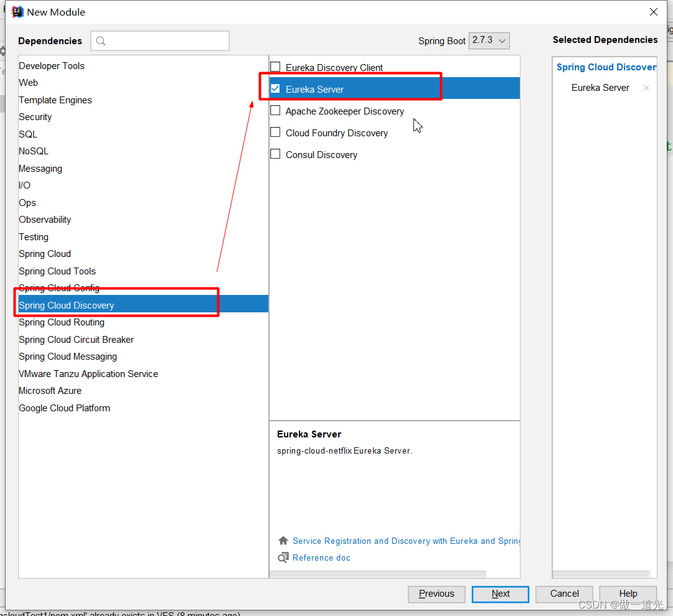The height and width of the screenshot is (616, 673).
Task: Open the Spring Boot version dropdown
Action: [x=489, y=40]
